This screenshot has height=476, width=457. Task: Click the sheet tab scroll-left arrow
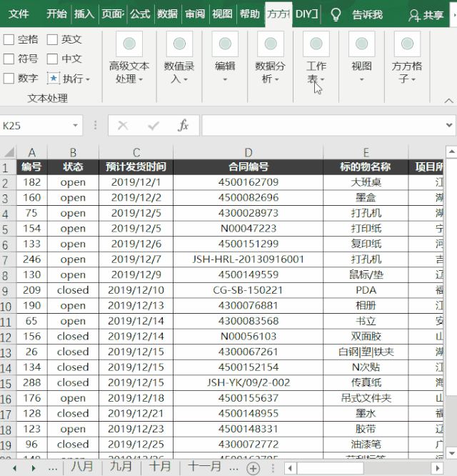[x=14, y=468]
